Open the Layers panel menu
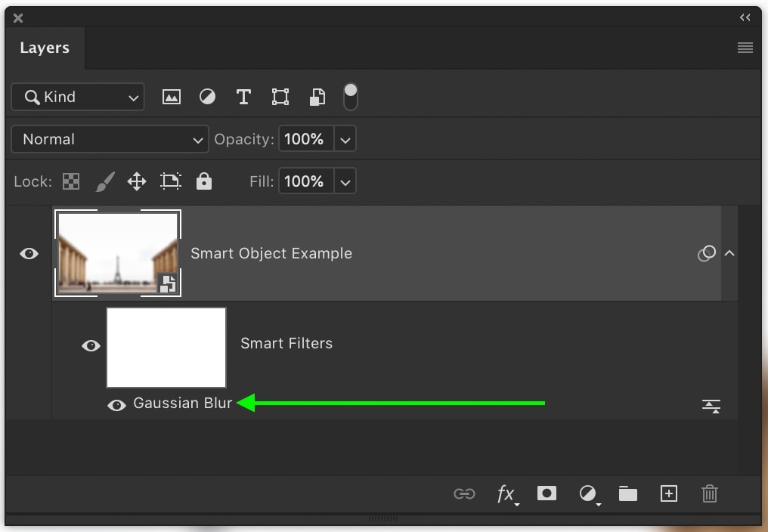This screenshot has height=532, width=768. (x=745, y=47)
